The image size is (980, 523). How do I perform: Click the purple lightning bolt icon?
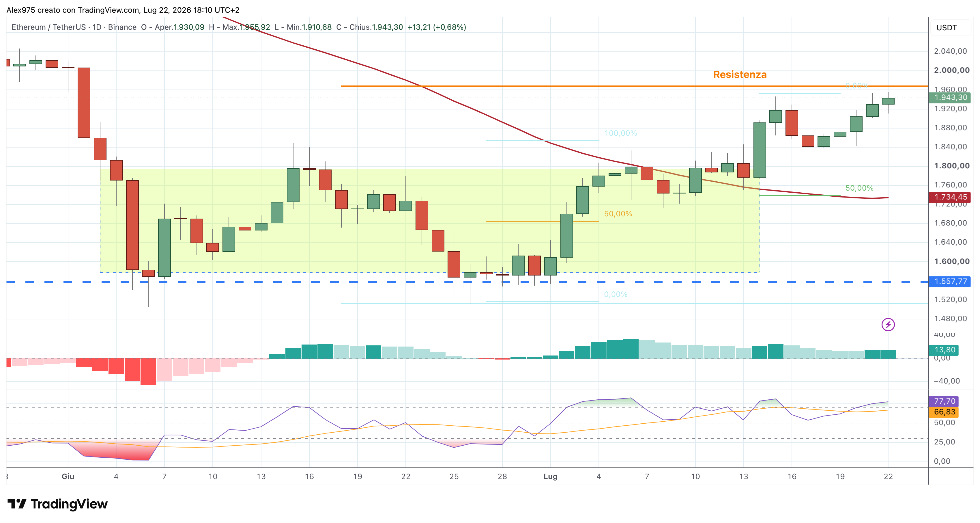[888, 325]
